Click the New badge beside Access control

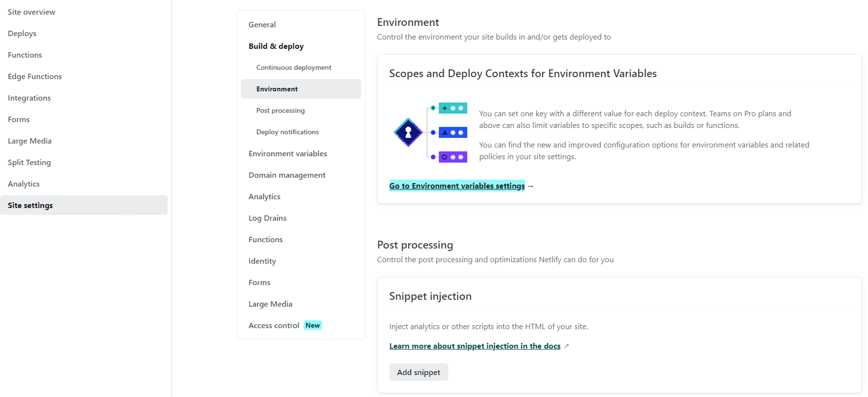point(312,325)
